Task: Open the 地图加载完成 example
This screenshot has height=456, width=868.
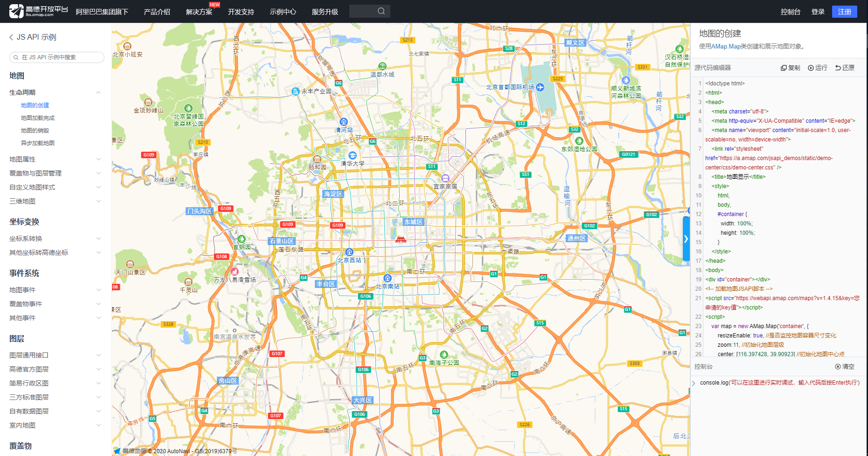Action: [x=38, y=118]
